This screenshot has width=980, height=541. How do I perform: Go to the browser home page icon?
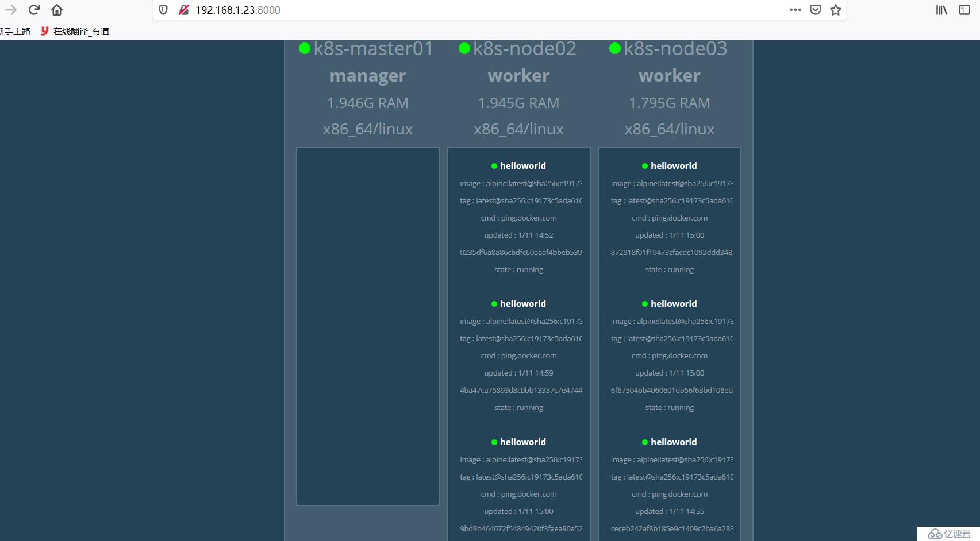(x=57, y=10)
